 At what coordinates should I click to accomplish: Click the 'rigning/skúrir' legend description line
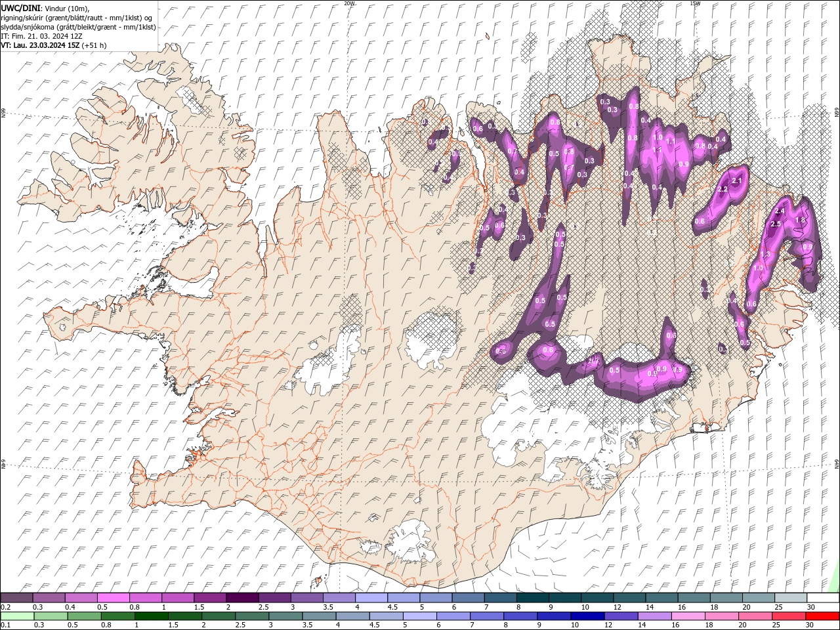pos(77,17)
